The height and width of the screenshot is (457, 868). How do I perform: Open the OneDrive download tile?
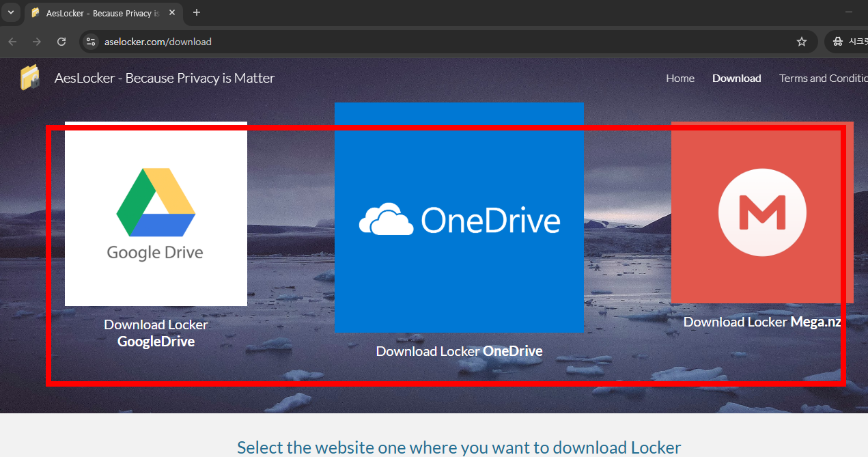pyautogui.click(x=459, y=217)
